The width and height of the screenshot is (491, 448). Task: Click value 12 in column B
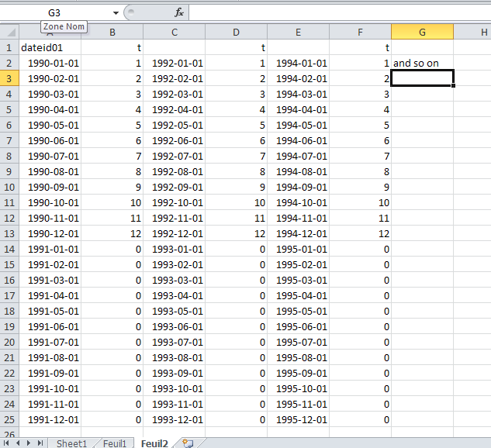coord(112,234)
